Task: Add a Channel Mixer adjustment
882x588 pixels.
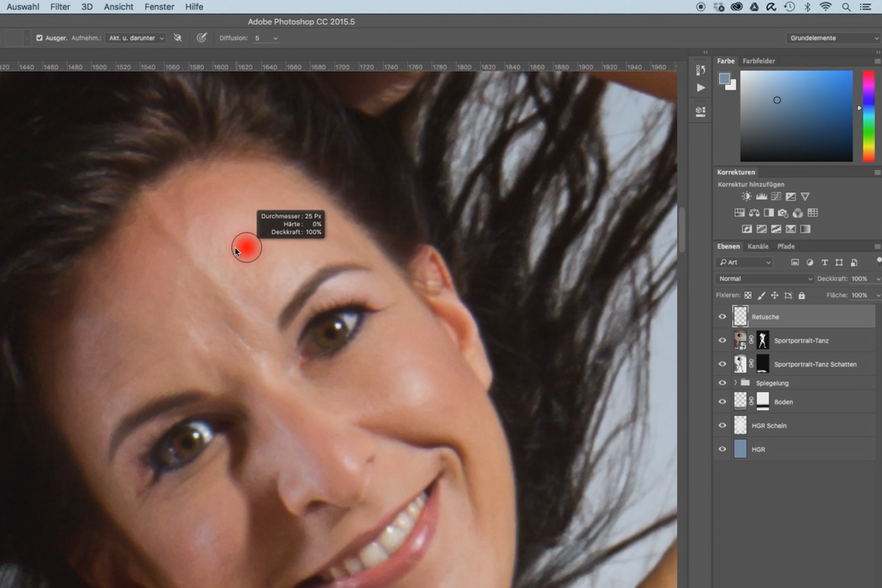Action: click(797, 213)
